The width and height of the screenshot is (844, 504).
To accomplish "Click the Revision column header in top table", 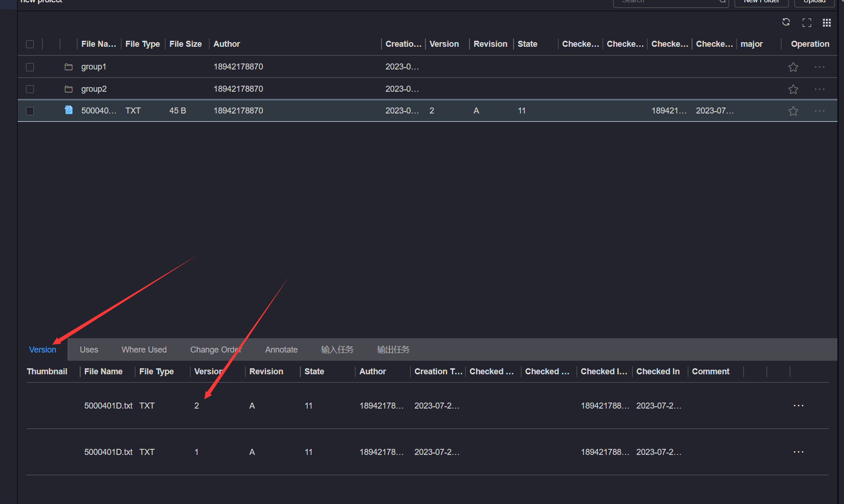I will [x=490, y=44].
